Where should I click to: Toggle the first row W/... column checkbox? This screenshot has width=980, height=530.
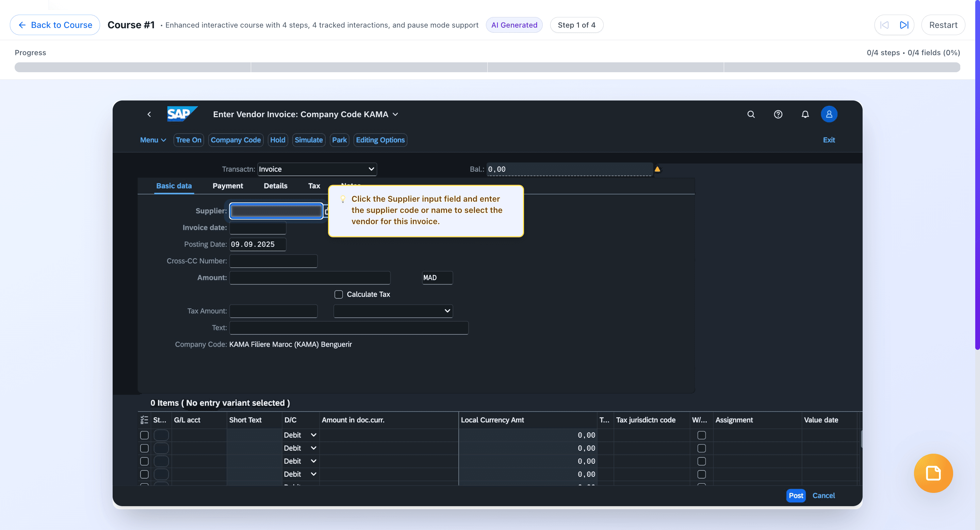pos(701,435)
